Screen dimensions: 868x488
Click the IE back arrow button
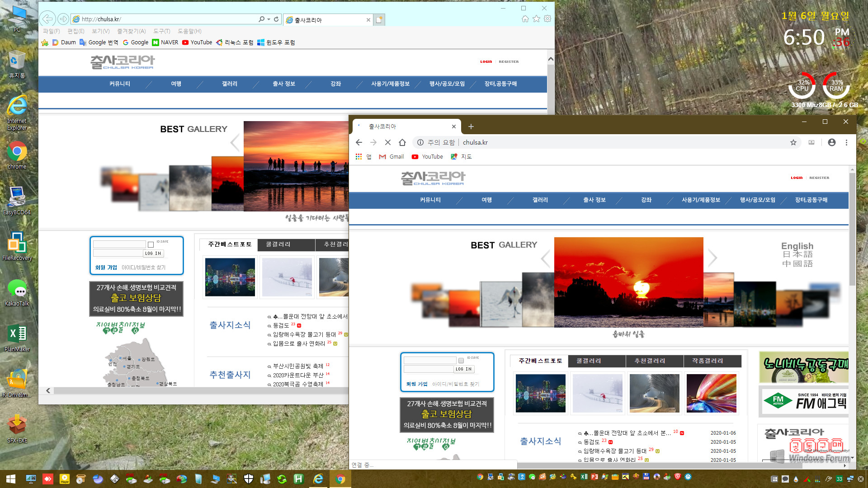[x=47, y=19]
